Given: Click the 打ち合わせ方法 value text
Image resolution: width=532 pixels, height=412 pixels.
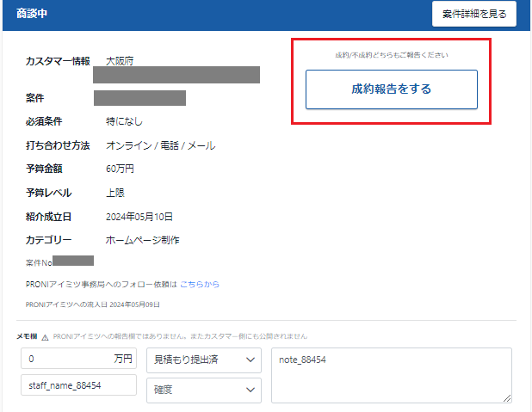Looking at the screenshot, I should point(160,146).
